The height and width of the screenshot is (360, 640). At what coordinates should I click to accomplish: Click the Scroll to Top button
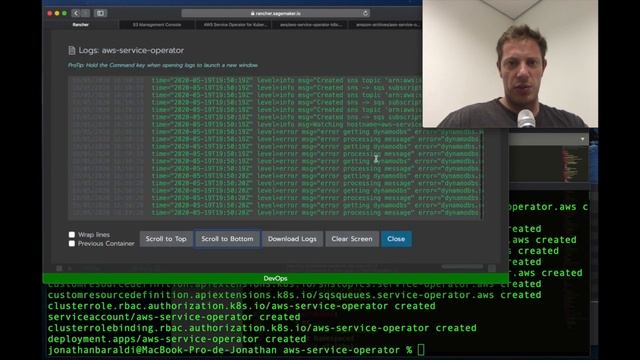166,239
